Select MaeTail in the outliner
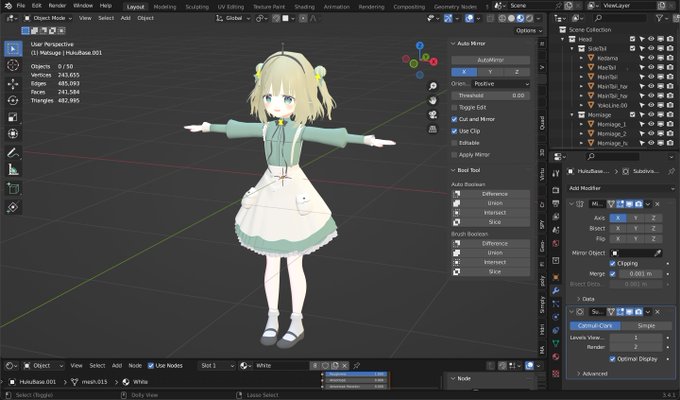Viewport: 680px width, 400px height. tap(606, 68)
